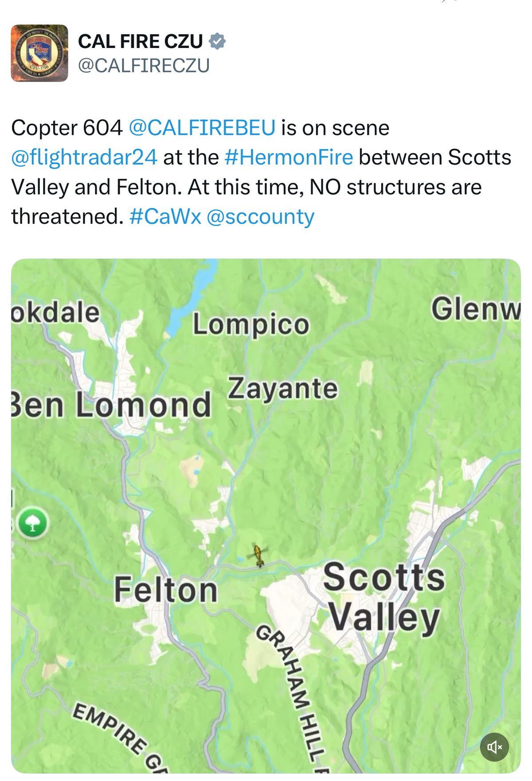Click the Scotts Valley label on the map
Image resolution: width=532 pixels, height=781 pixels.
tap(384, 597)
